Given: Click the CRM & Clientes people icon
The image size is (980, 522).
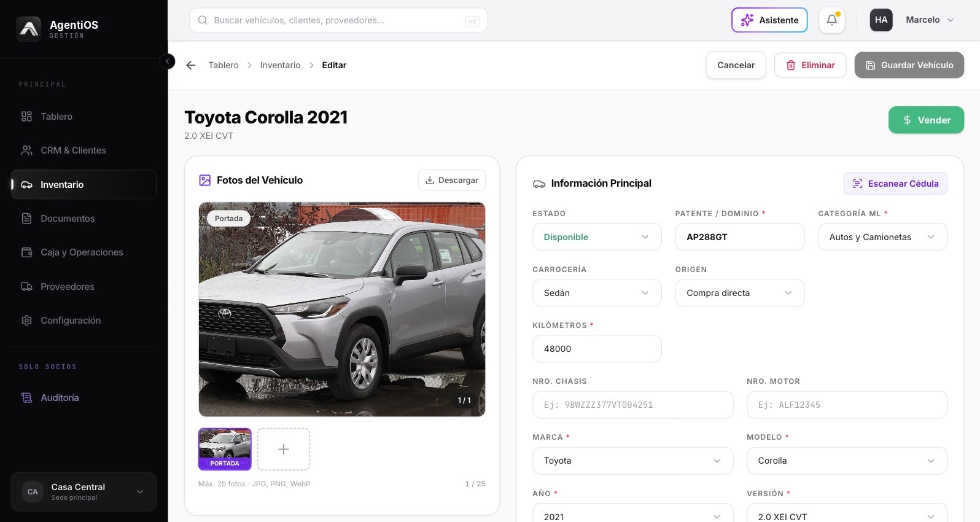Looking at the screenshot, I should tap(26, 150).
